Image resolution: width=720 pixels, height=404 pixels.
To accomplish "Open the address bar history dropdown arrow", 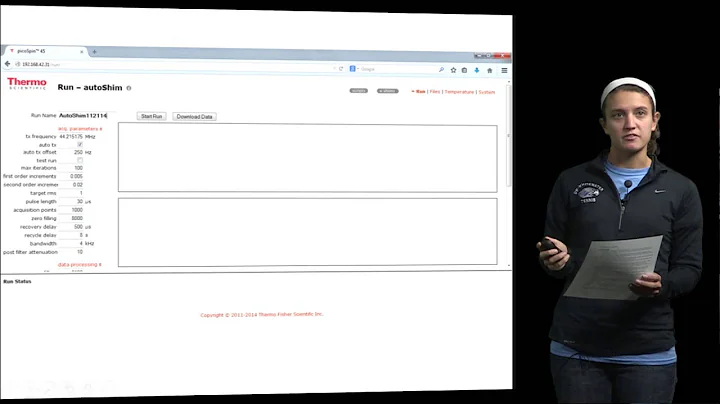I will pyautogui.click(x=334, y=68).
